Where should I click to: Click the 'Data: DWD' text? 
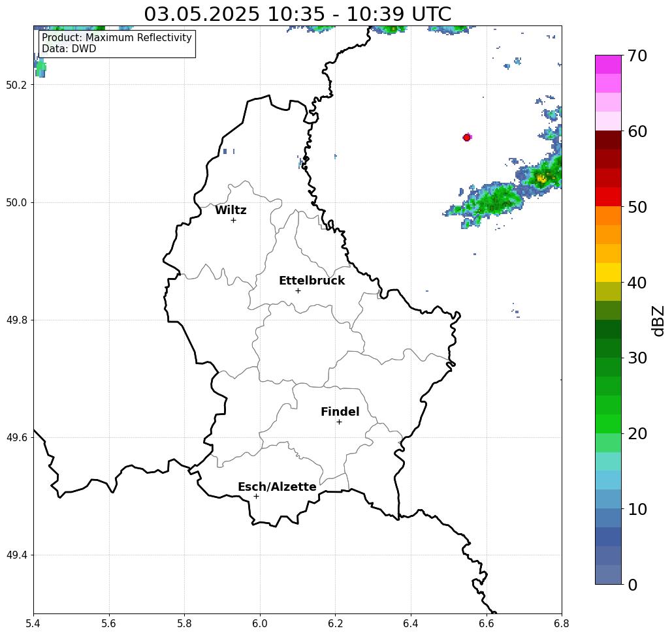(69, 49)
